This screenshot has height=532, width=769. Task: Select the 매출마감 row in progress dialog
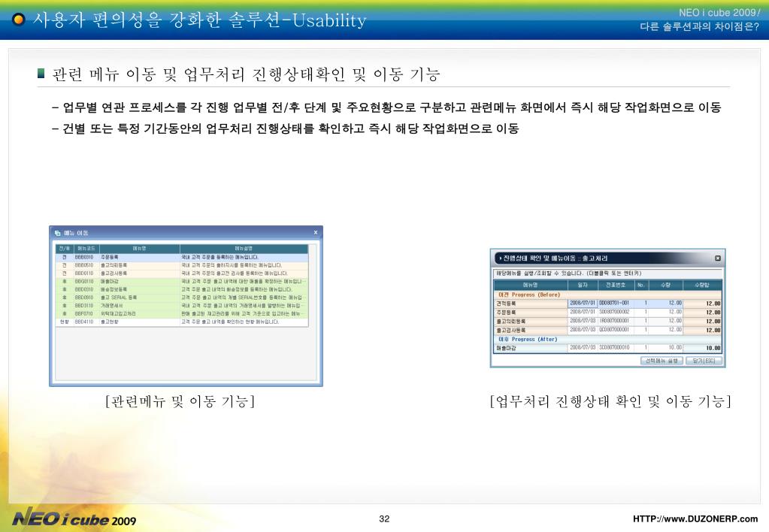[x=607, y=348]
